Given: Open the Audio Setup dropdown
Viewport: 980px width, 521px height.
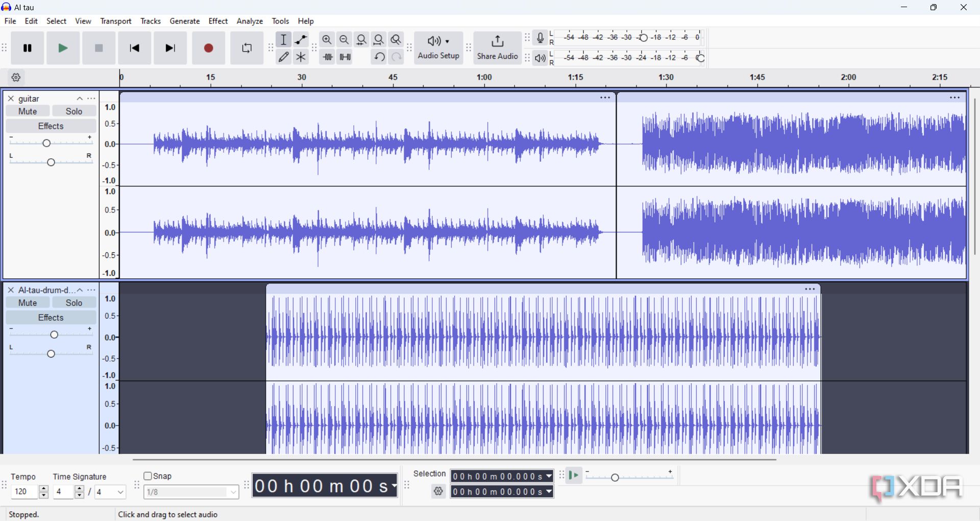Looking at the screenshot, I should [x=438, y=49].
